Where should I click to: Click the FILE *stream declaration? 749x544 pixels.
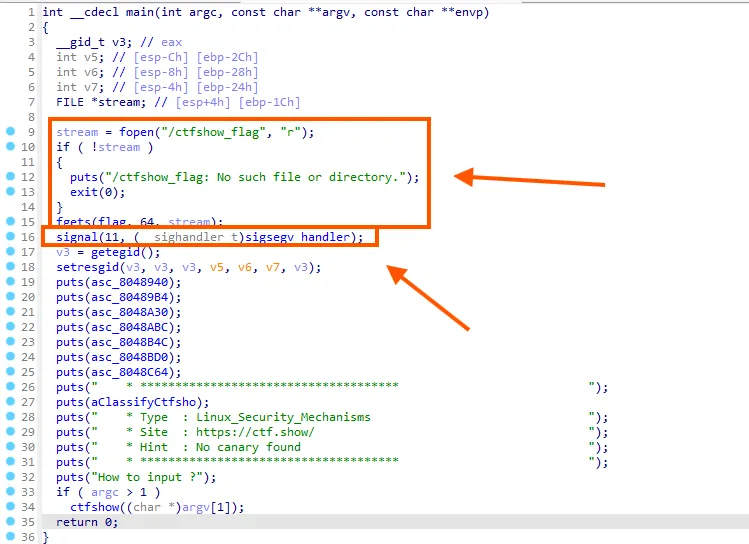pyautogui.click(x=101, y=102)
